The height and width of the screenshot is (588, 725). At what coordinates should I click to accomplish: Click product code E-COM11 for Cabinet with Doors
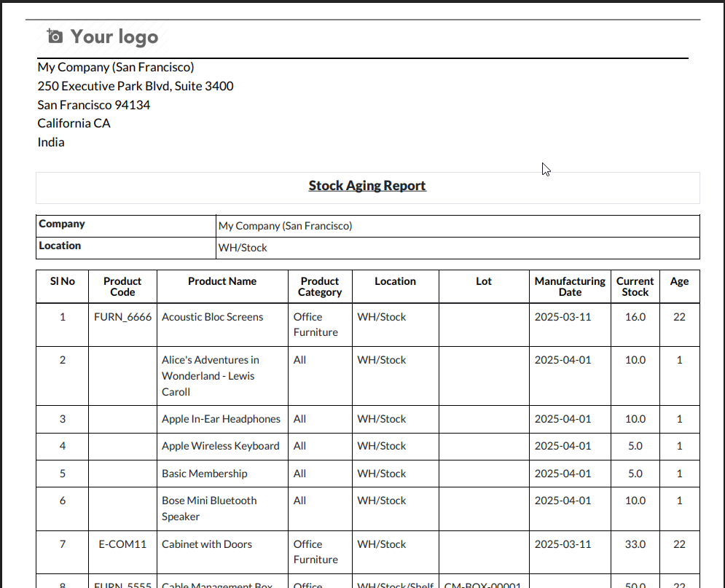122,544
